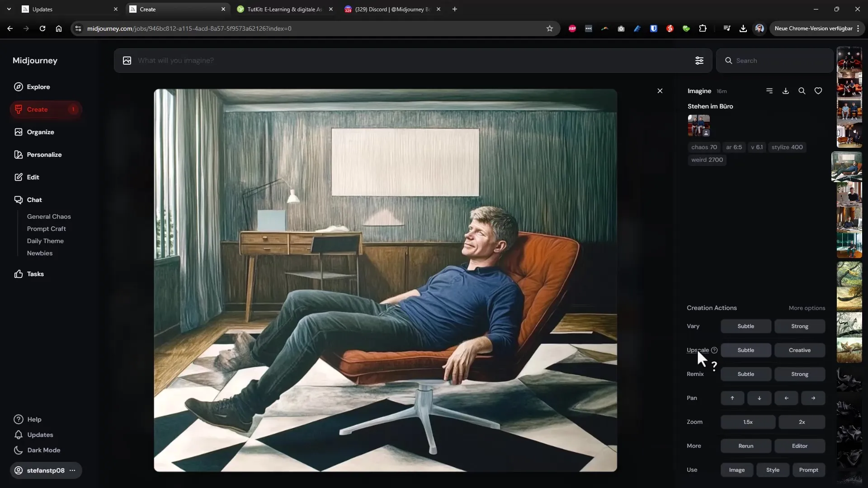Reload the page
Image resolution: width=868 pixels, height=488 pixels.
42,28
